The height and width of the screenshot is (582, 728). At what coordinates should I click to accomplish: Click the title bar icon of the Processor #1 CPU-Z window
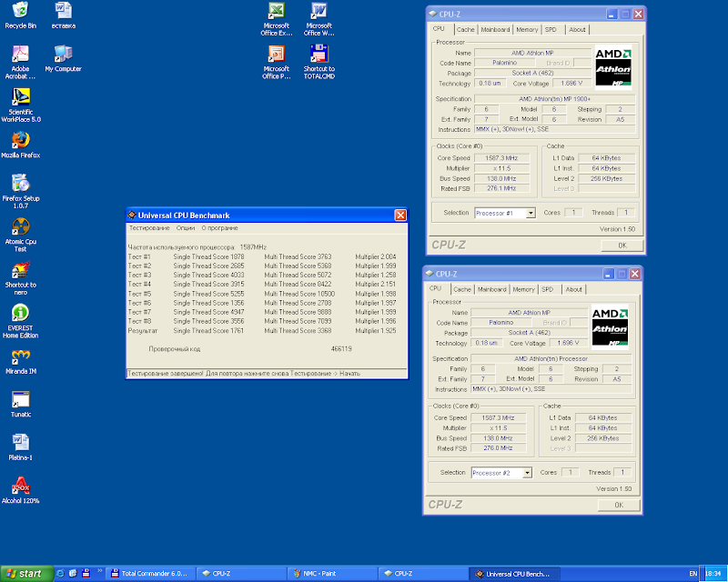(x=433, y=14)
